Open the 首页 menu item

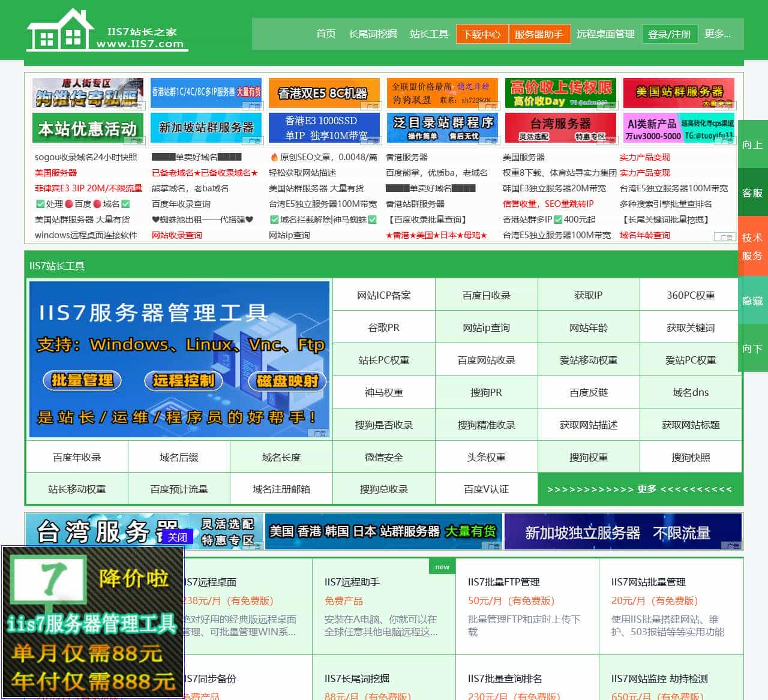[x=326, y=34]
